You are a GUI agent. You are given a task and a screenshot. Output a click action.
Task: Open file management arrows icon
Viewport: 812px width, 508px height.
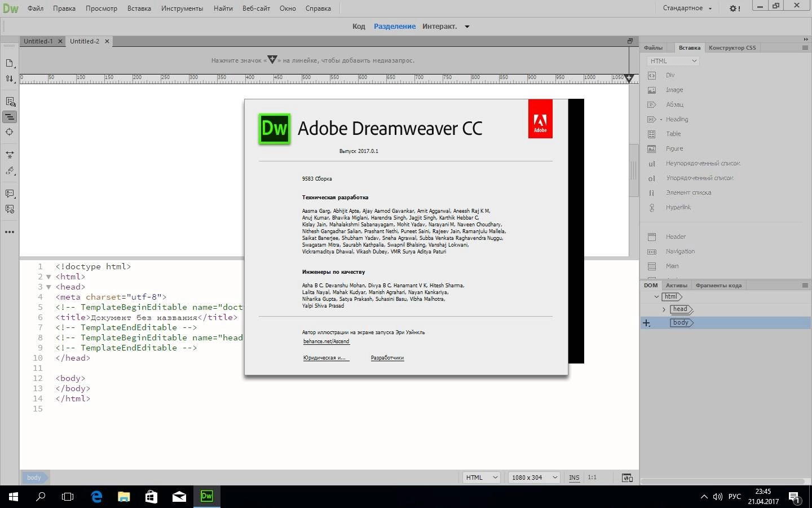coord(10,79)
